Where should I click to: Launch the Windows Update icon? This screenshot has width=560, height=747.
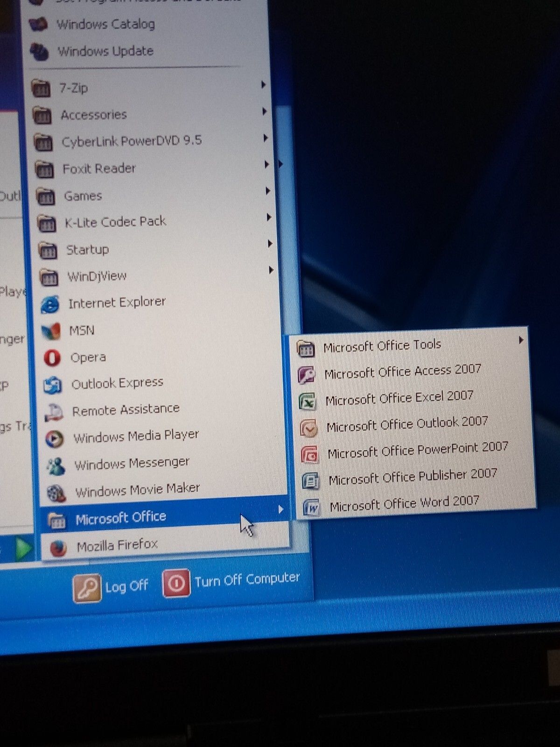pyautogui.click(x=40, y=51)
